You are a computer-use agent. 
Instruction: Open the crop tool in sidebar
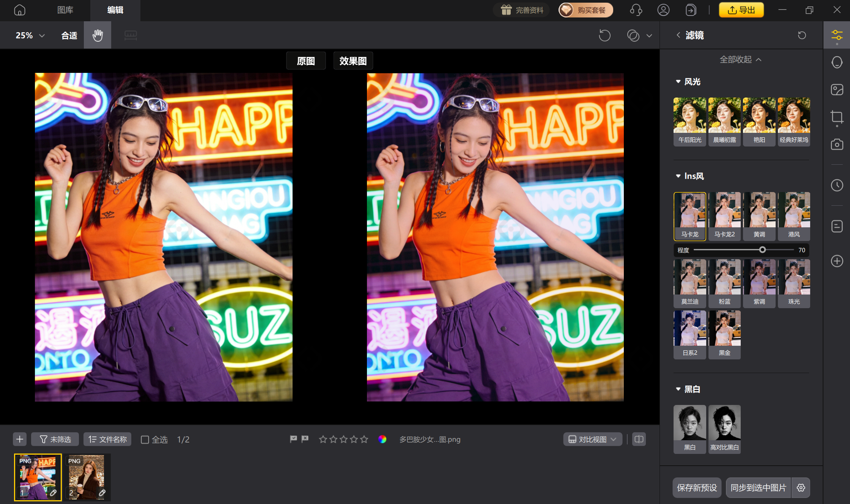[837, 117]
